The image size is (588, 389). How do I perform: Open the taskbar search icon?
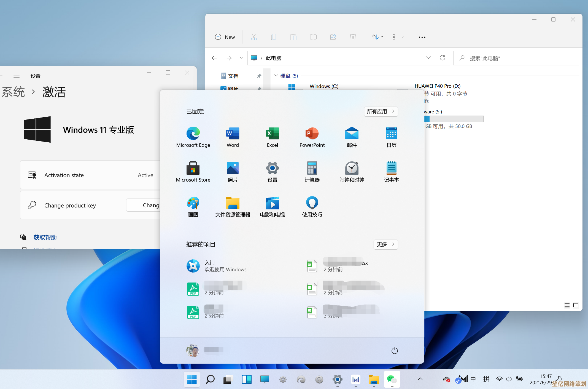(210, 380)
